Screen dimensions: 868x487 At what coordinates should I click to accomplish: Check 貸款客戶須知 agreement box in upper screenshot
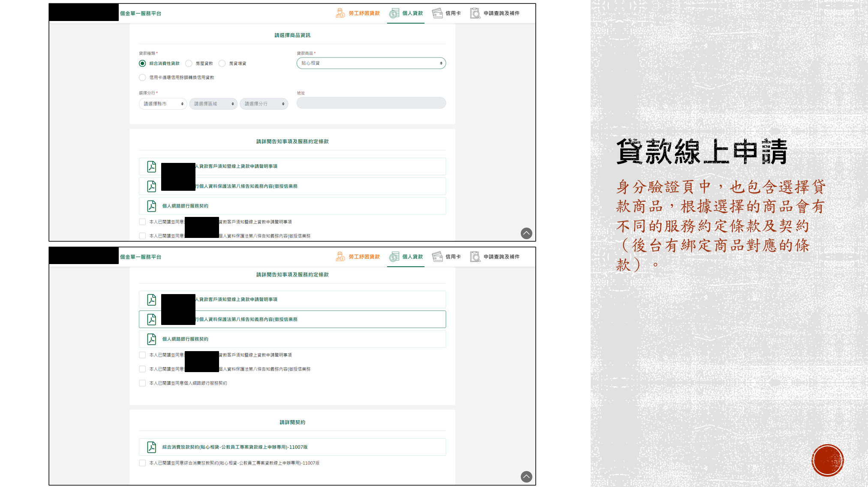(x=142, y=222)
